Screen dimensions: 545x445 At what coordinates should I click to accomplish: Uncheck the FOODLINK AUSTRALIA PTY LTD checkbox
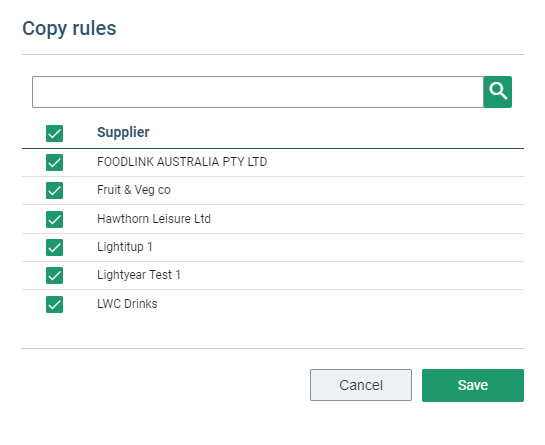tap(55, 162)
